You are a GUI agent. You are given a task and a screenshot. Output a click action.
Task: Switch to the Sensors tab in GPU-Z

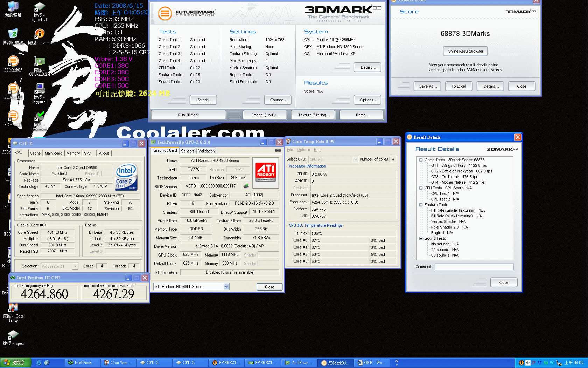tap(188, 151)
